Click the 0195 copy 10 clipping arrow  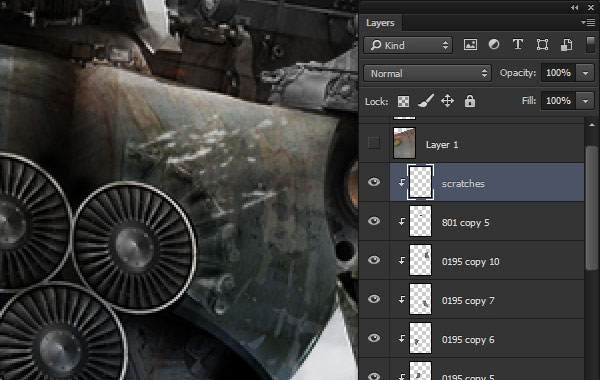[x=401, y=261]
